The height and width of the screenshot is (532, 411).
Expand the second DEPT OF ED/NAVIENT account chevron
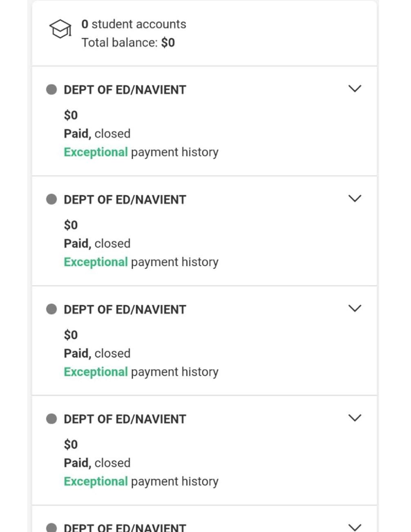pos(355,198)
